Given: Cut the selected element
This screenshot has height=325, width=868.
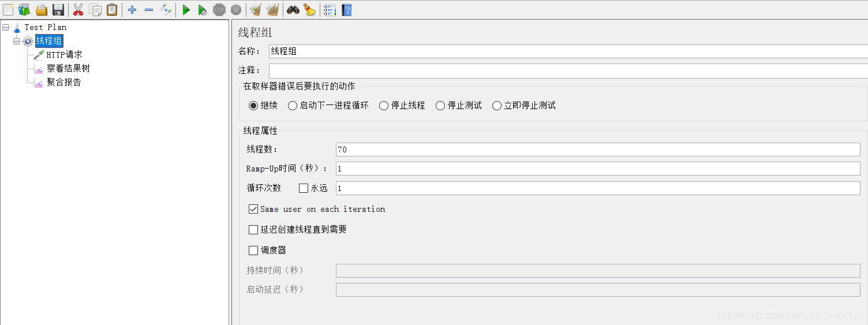Looking at the screenshot, I should click(x=78, y=10).
